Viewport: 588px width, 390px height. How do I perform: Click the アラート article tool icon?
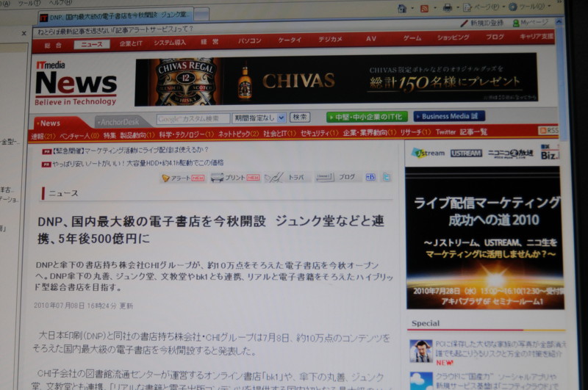coord(183,178)
